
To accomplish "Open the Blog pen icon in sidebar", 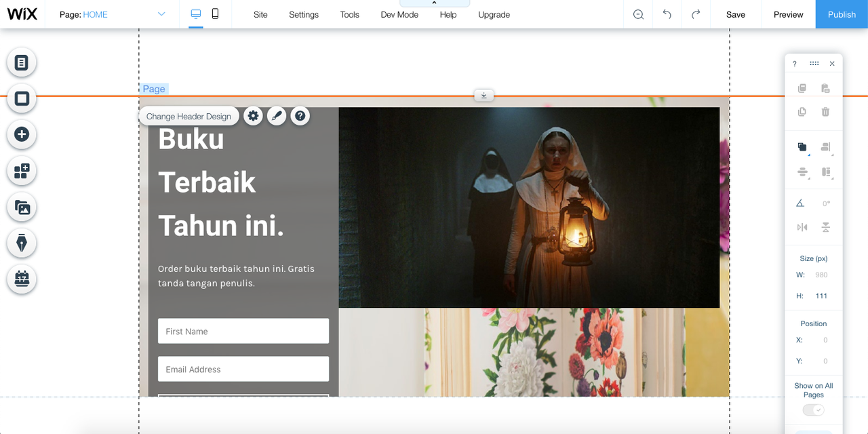I will tap(22, 243).
